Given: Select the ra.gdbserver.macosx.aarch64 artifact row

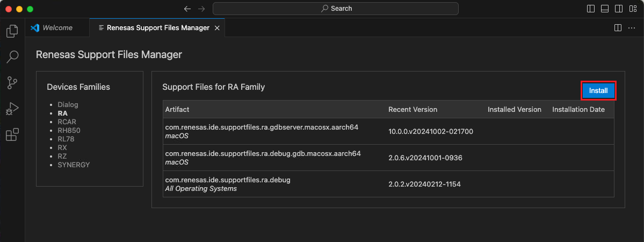Looking at the screenshot, I should pyautogui.click(x=388, y=131).
